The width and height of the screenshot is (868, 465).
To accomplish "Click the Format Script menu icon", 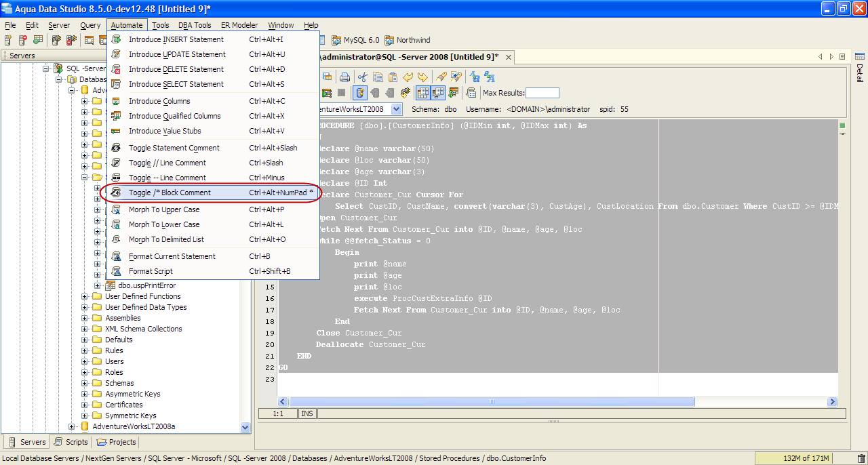I will point(116,271).
